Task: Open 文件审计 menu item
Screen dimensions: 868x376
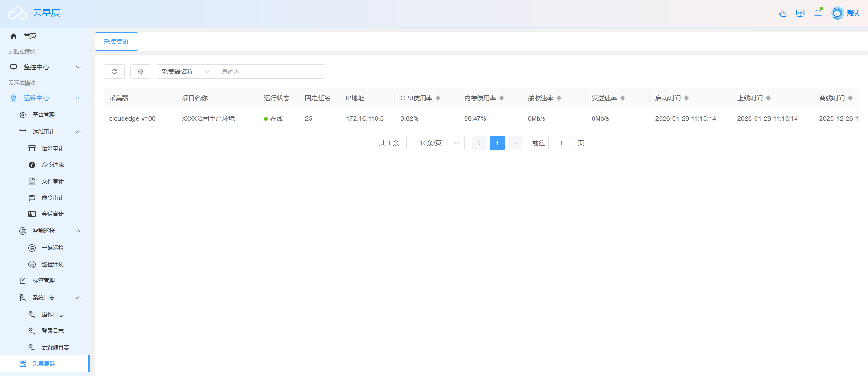Action: coord(53,181)
